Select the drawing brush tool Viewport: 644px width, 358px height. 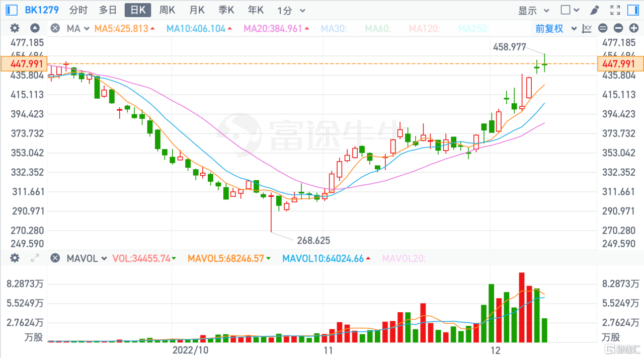pyautogui.click(x=594, y=10)
